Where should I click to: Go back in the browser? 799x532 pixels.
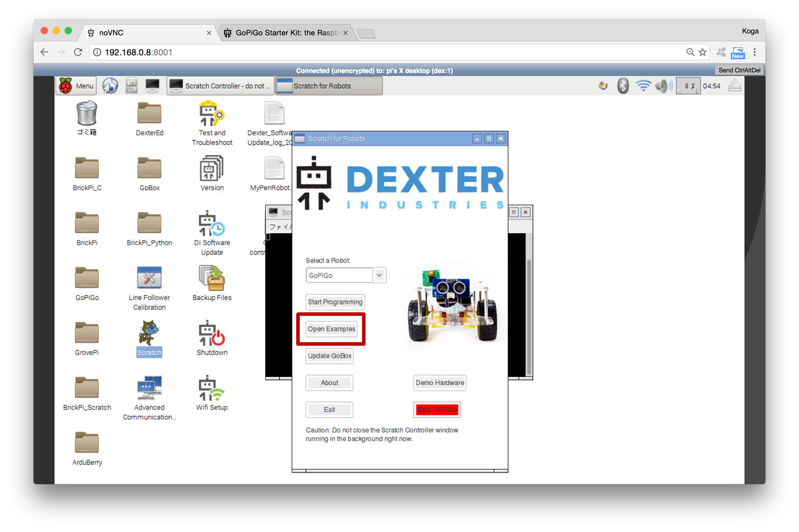pos(45,52)
